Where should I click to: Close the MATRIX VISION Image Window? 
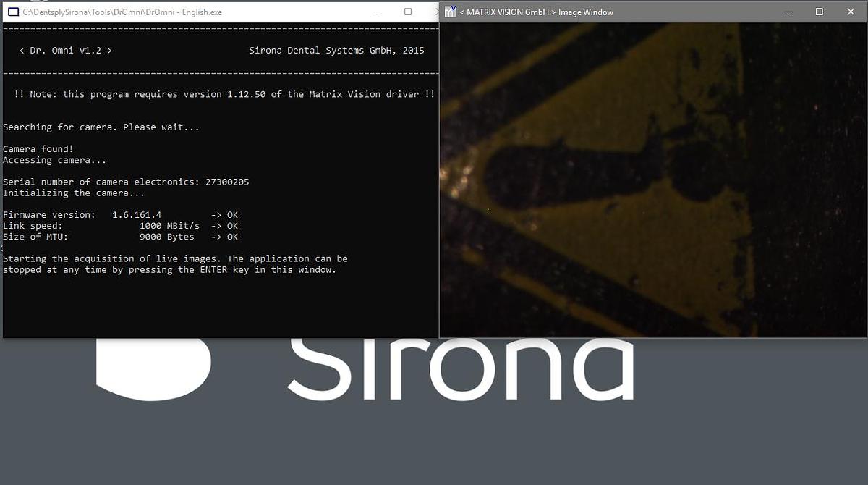[x=851, y=12]
